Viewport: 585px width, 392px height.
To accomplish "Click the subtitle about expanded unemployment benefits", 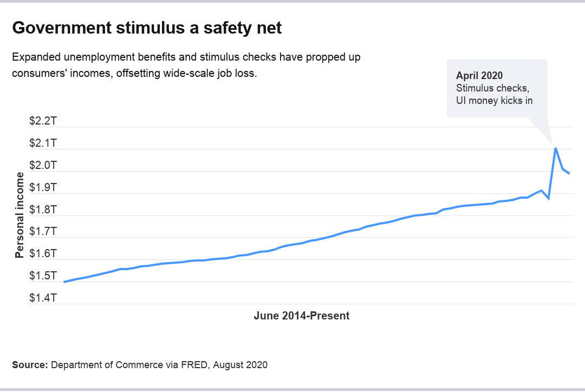I will [x=186, y=65].
